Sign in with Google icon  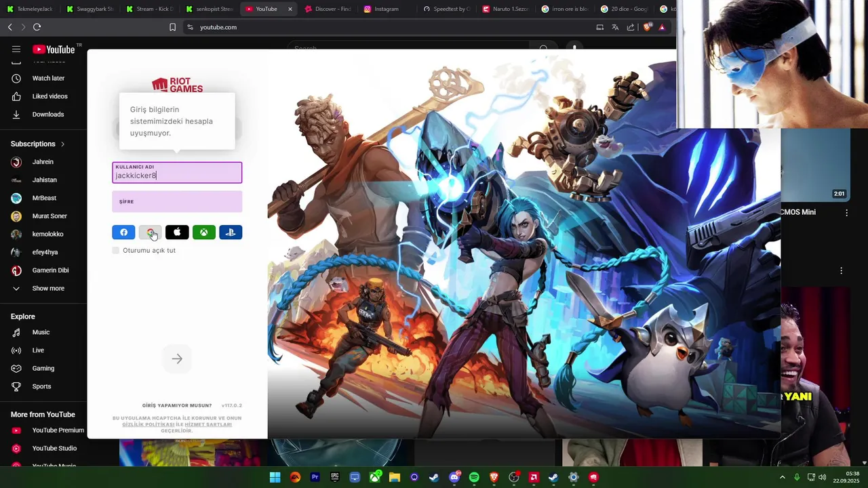(150, 232)
